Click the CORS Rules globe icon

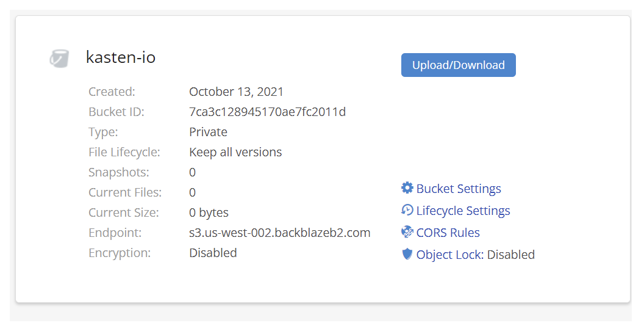(407, 232)
